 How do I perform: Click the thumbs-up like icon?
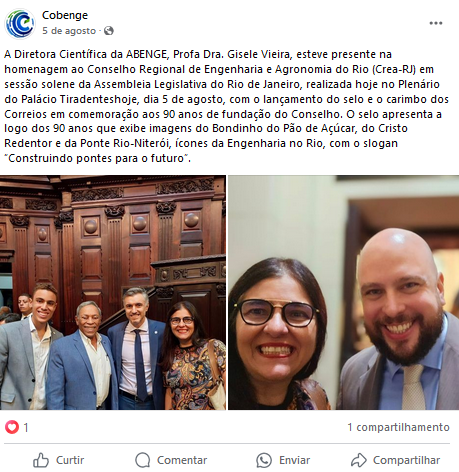point(41,460)
